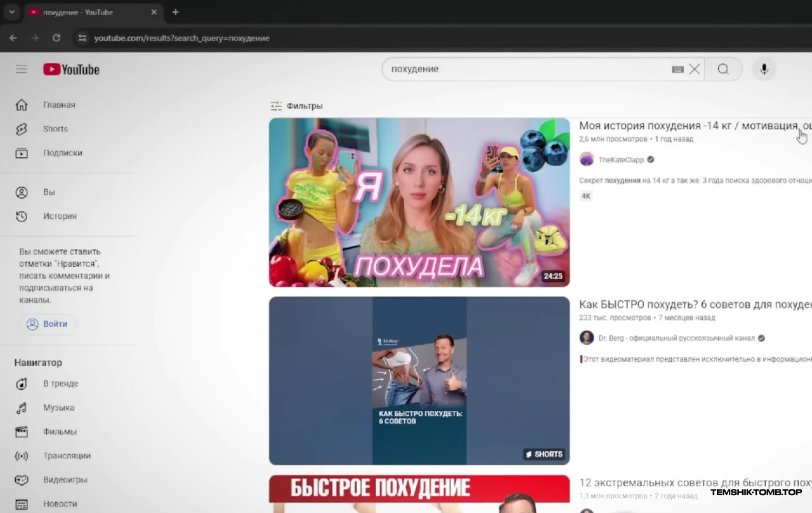Start voice search with the microphone

[764, 69]
